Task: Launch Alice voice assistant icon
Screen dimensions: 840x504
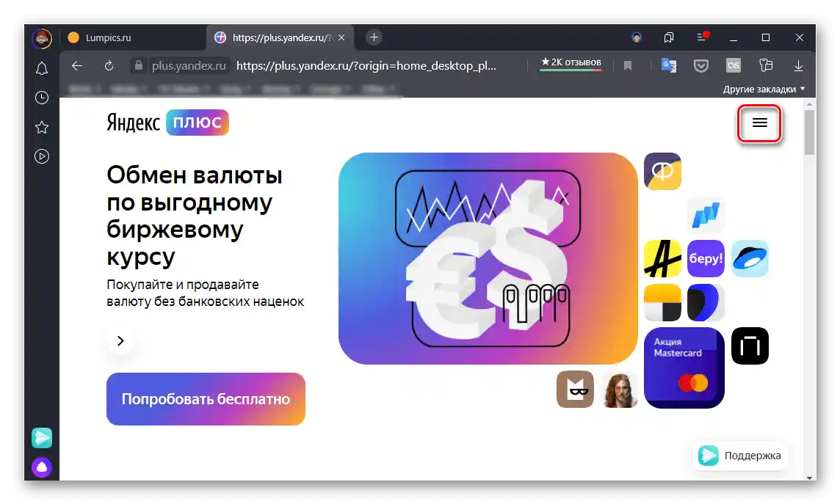Action: coord(42,467)
